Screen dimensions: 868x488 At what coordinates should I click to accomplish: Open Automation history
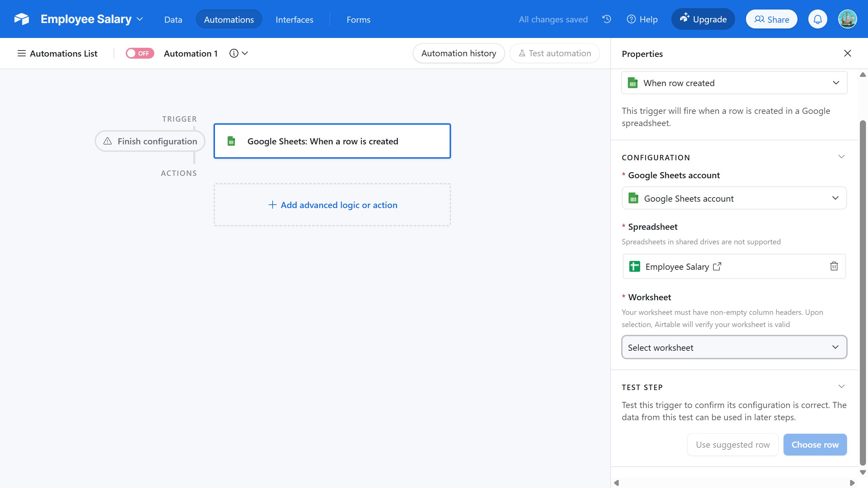pyautogui.click(x=458, y=53)
